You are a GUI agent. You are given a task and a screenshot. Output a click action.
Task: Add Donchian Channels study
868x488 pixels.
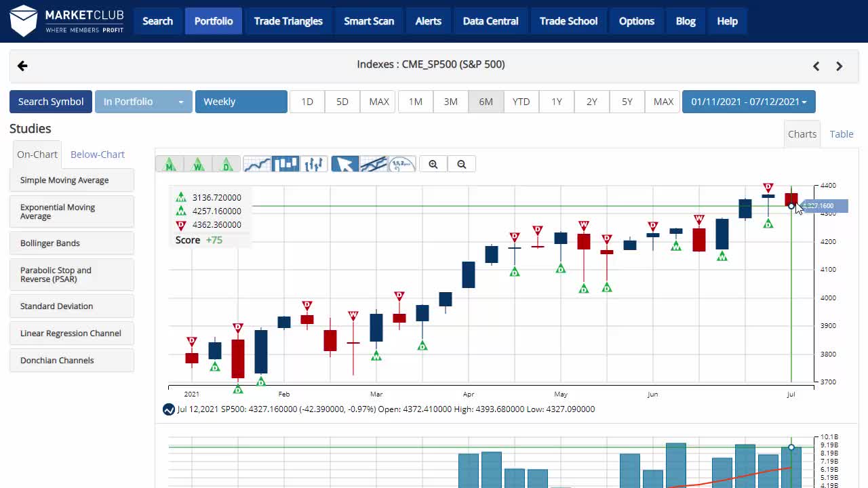point(72,361)
